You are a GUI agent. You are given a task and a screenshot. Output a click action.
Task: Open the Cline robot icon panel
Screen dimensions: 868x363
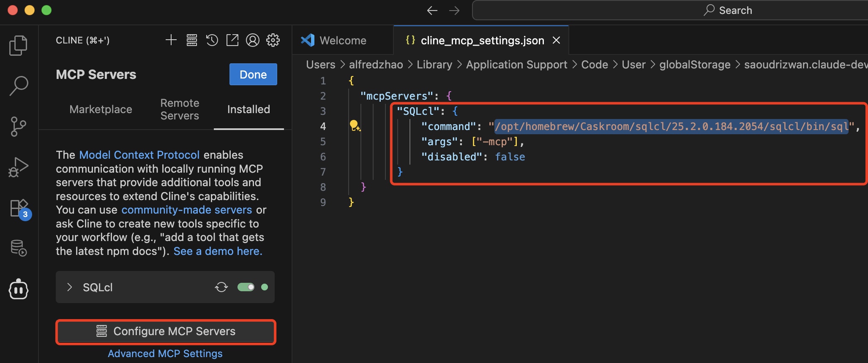coord(19,289)
